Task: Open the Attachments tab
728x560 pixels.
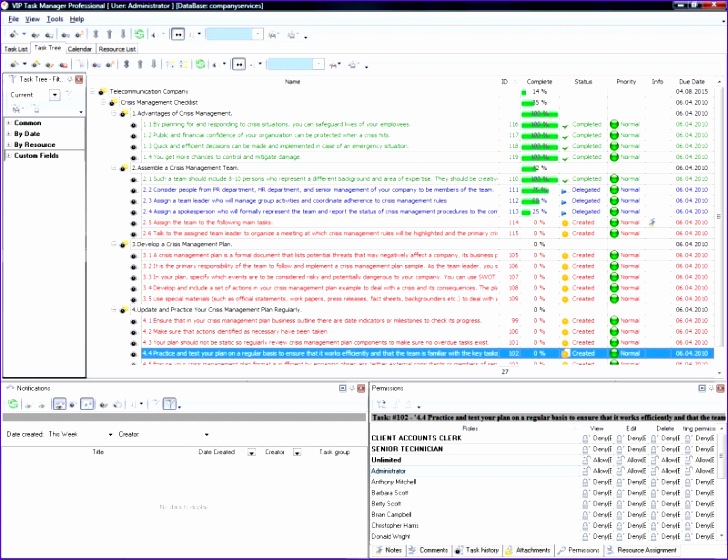Action: click(x=528, y=550)
